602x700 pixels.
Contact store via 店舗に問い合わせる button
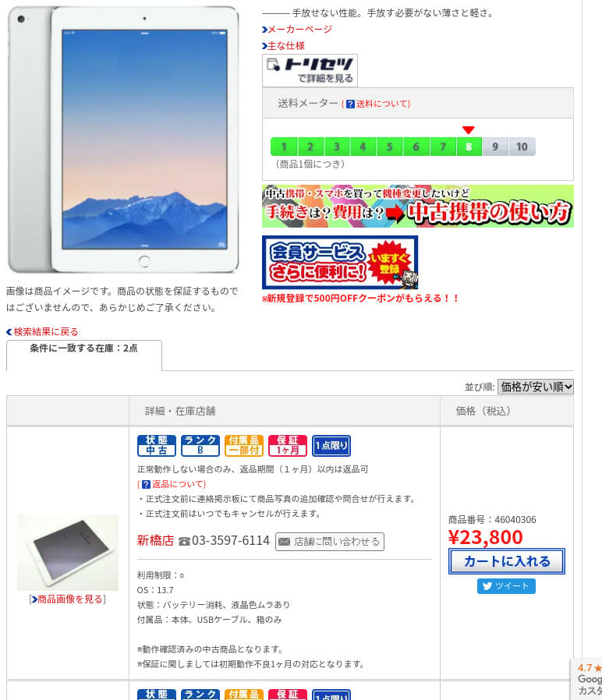tap(330, 542)
